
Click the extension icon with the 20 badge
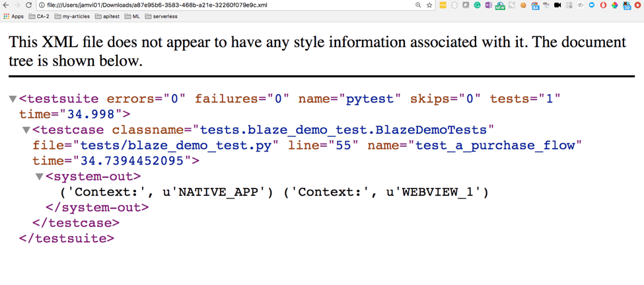[627, 6]
